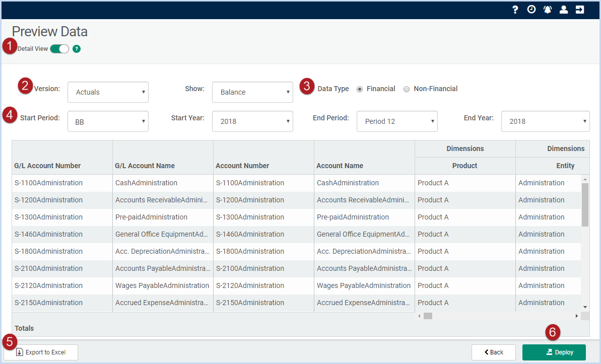Screen dimensions: 601x364
Task: Click Export to Excel button
Action: [41, 352]
